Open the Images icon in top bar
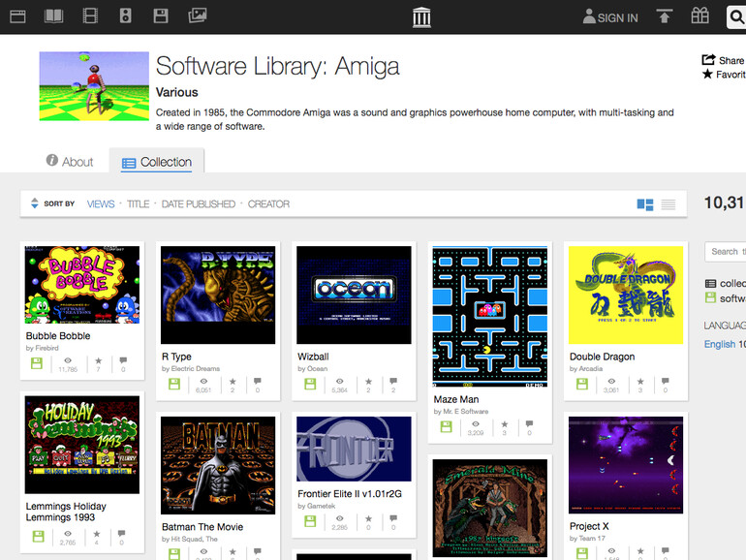The height and width of the screenshot is (560, 746). click(197, 16)
